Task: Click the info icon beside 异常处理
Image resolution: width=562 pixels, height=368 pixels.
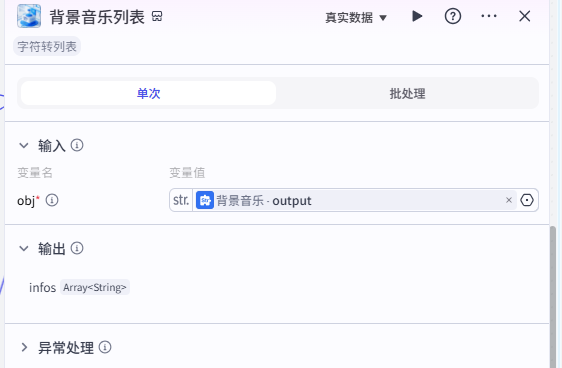Action: point(105,347)
